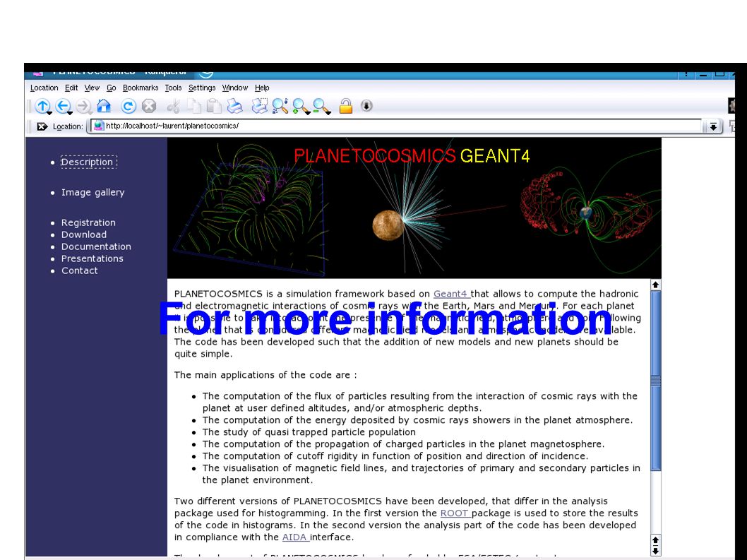
Task: Click the PLANETOCOSMICS GEANT4 banner image
Action: [x=414, y=208]
